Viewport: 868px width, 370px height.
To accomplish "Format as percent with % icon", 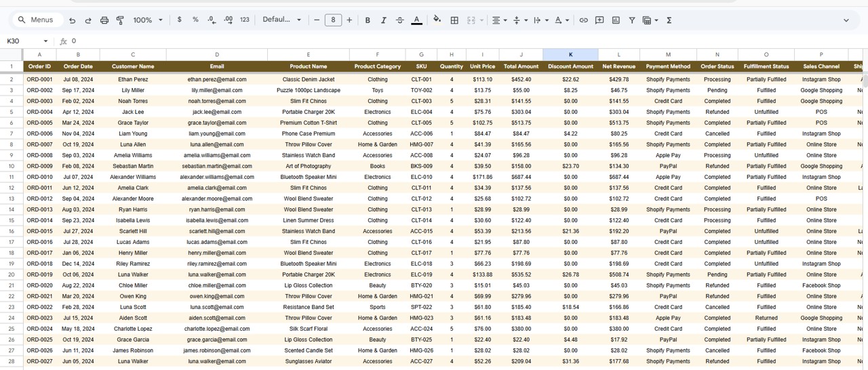I will tap(195, 20).
